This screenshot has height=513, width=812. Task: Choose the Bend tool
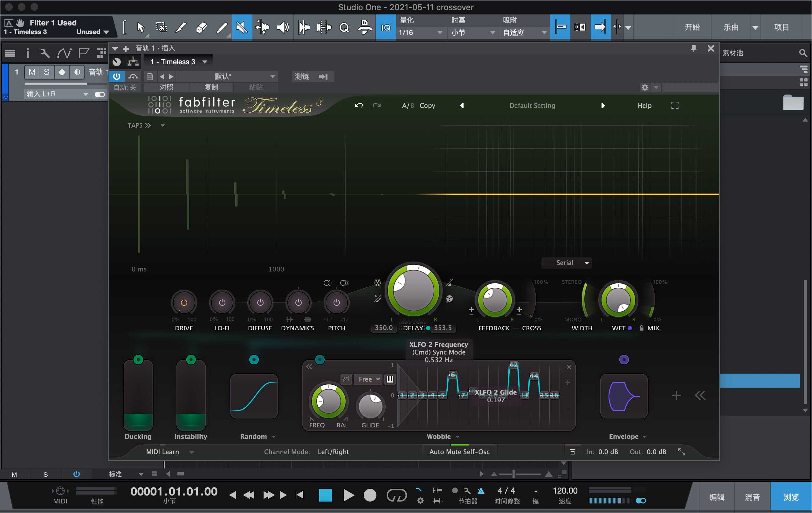pos(262,27)
